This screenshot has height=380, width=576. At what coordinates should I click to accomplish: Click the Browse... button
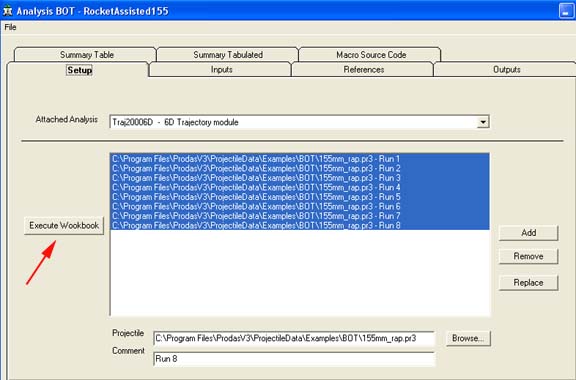[x=468, y=338]
